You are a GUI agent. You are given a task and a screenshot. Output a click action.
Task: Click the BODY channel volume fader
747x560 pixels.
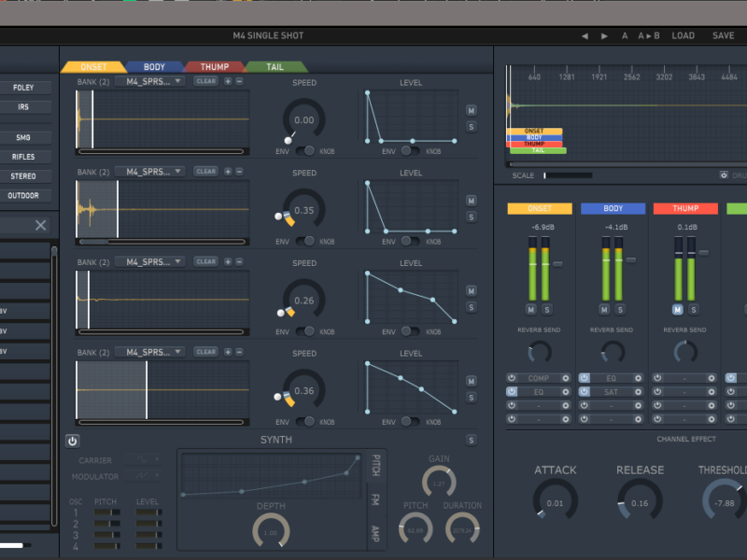[x=631, y=259]
